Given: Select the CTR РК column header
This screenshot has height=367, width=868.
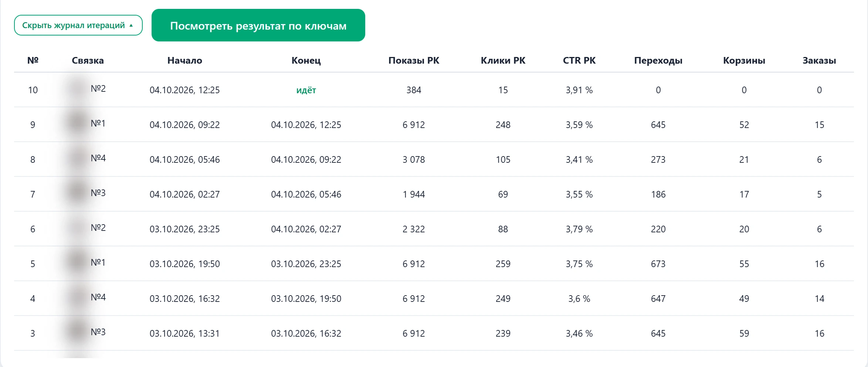Looking at the screenshot, I should (x=579, y=60).
